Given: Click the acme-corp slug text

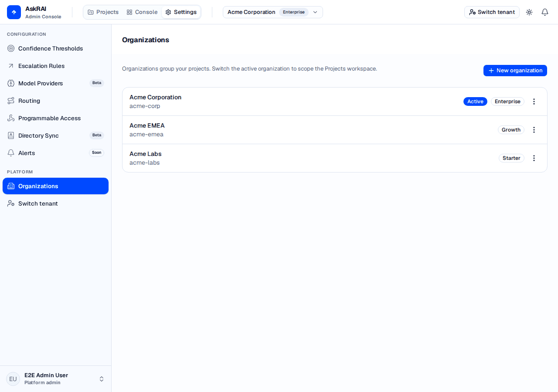Looking at the screenshot, I should point(145,106).
